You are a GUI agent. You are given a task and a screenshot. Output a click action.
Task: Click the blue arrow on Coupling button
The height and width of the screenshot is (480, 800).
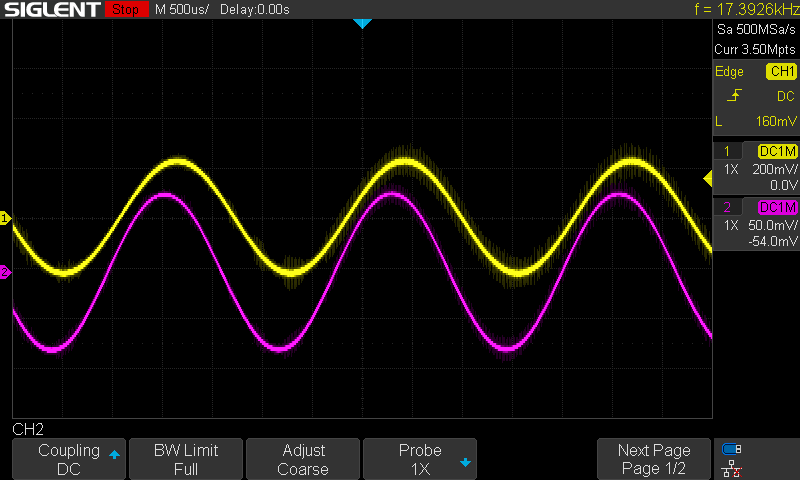tap(114, 454)
